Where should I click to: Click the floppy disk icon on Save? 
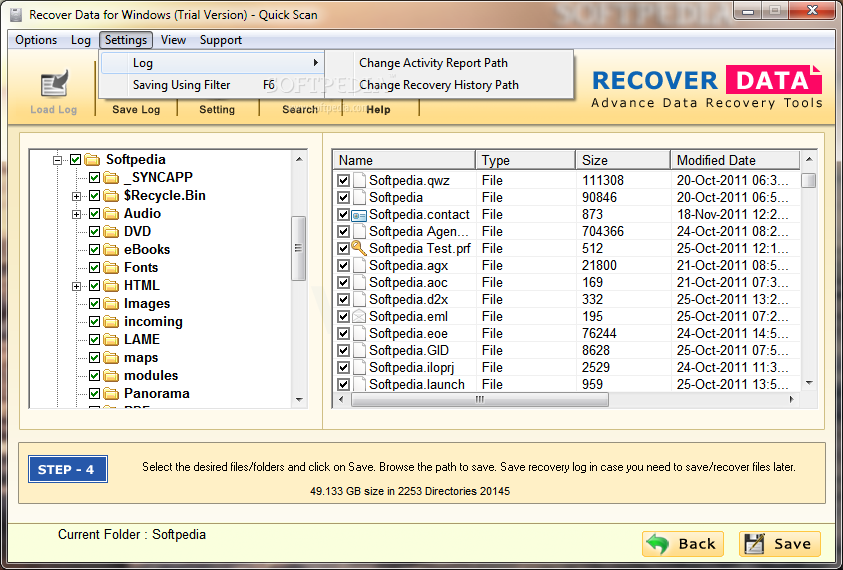tap(754, 544)
